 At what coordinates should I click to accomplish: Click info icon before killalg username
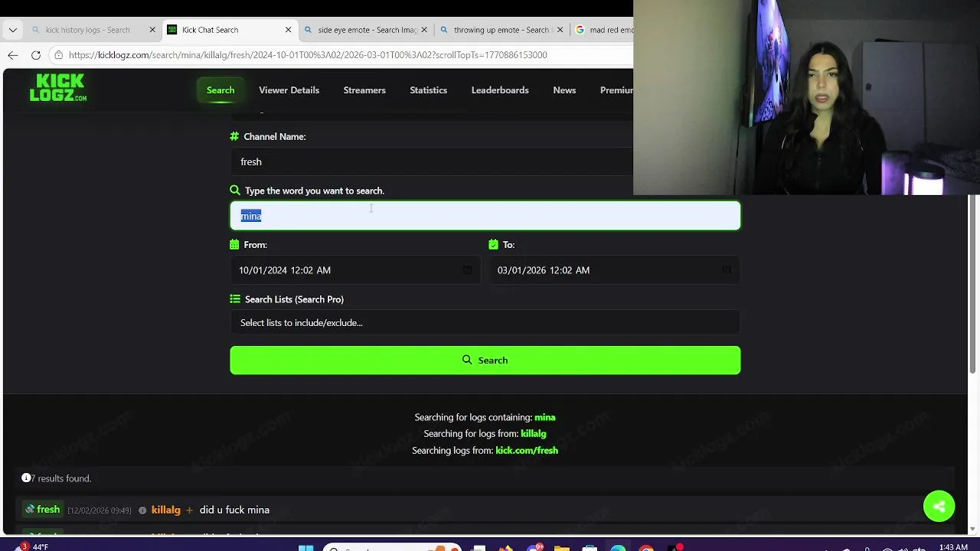coord(142,510)
